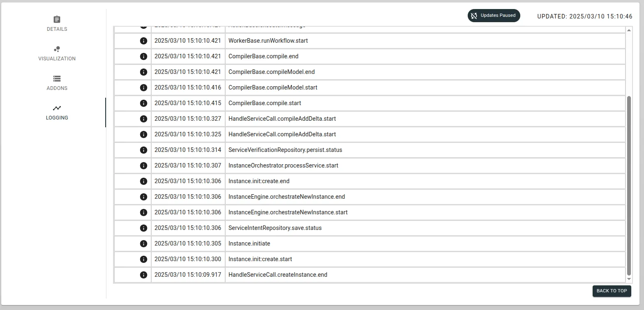644x310 pixels.
Task: Toggle the Updates Paused switch
Action: [x=494, y=16]
